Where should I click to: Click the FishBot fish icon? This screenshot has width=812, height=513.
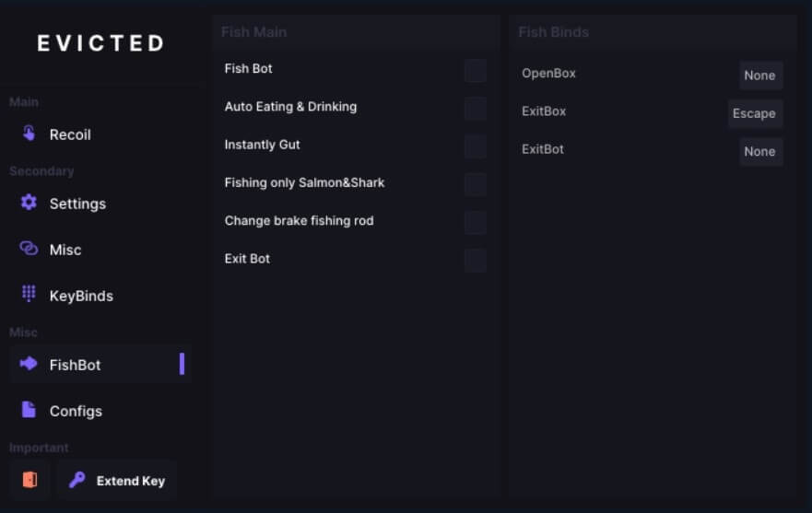(x=29, y=364)
